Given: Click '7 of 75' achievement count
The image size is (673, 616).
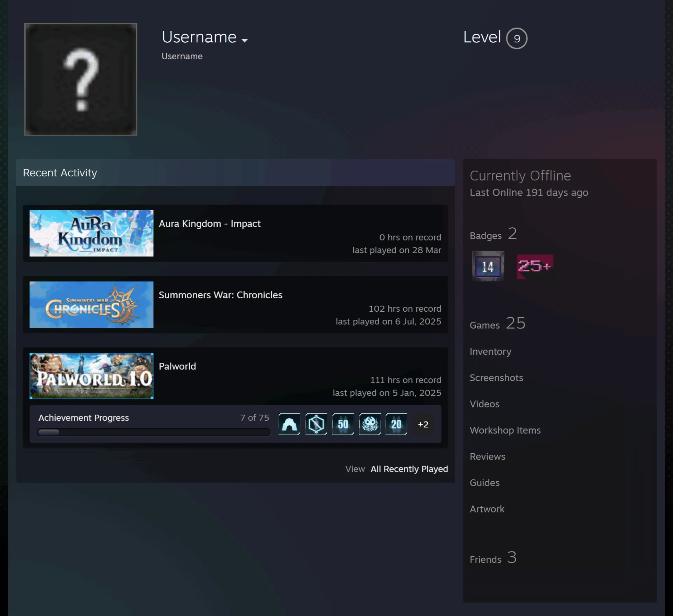Looking at the screenshot, I should (x=254, y=418).
